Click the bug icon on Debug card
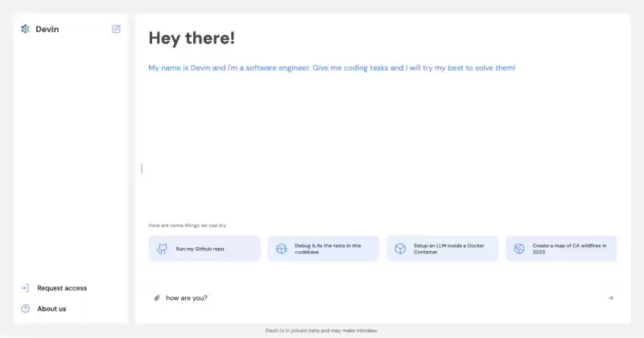 point(281,249)
